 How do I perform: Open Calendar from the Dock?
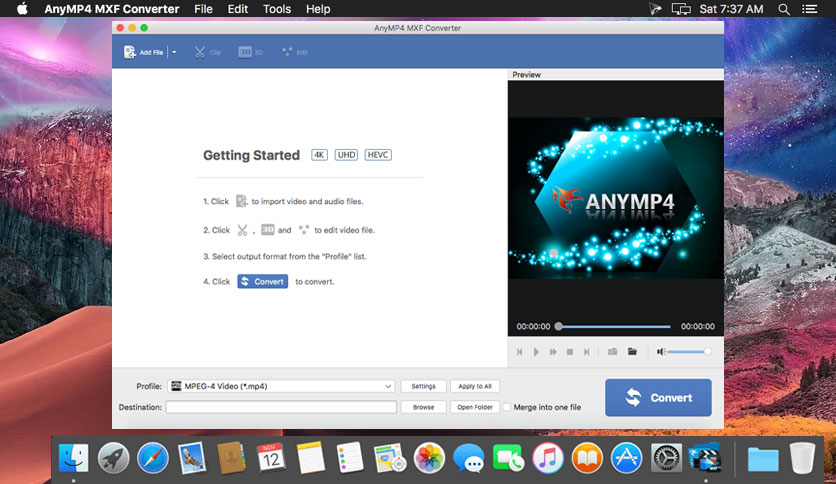[271, 457]
